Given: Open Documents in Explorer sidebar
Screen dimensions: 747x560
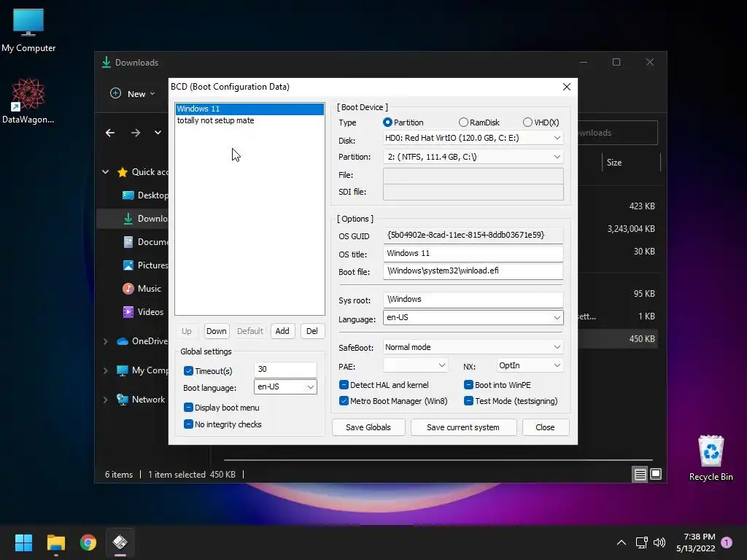Looking at the screenshot, I should pos(145,242).
